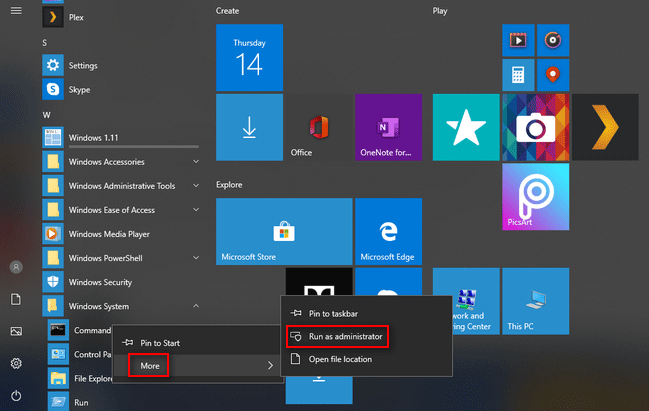This screenshot has height=411, width=649.
Task: Open the Camera tile
Action: (x=536, y=127)
